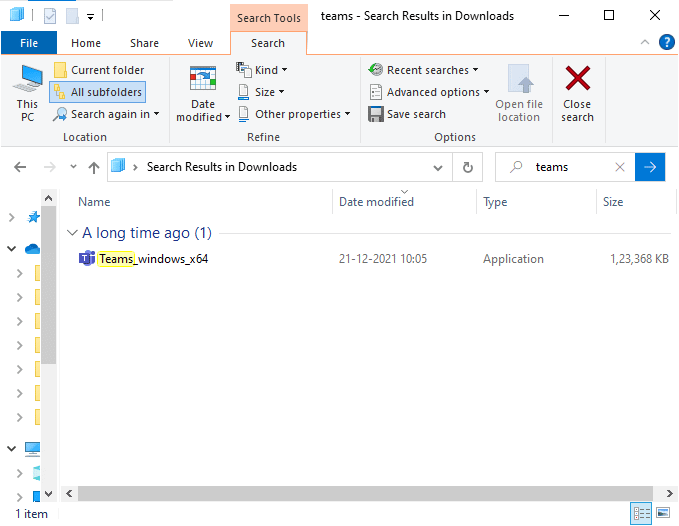Click horizontal scrollbar right arrow
The height and width of the screenshot is (526, 679).
669,494
